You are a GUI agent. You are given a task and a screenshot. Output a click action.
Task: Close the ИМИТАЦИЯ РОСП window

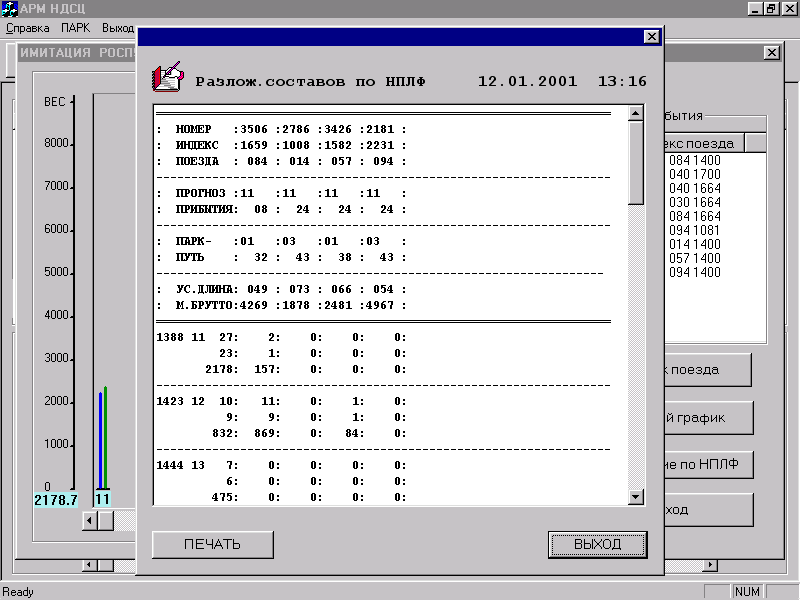click(772, 53)
